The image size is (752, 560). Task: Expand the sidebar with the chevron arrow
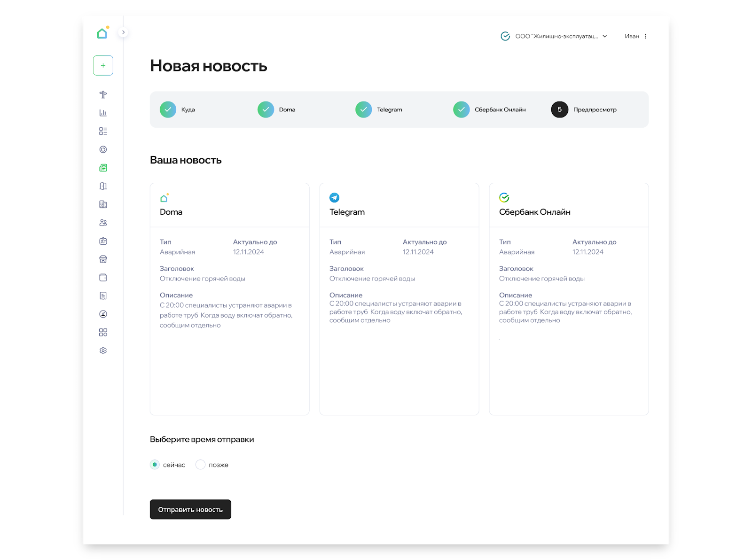pos(123,32)
